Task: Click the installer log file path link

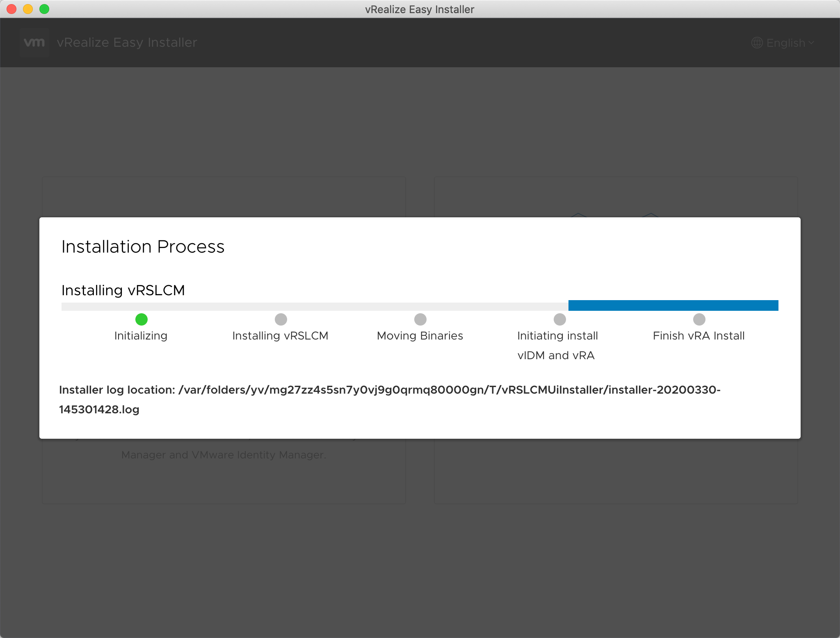Action: click(391, 399)
